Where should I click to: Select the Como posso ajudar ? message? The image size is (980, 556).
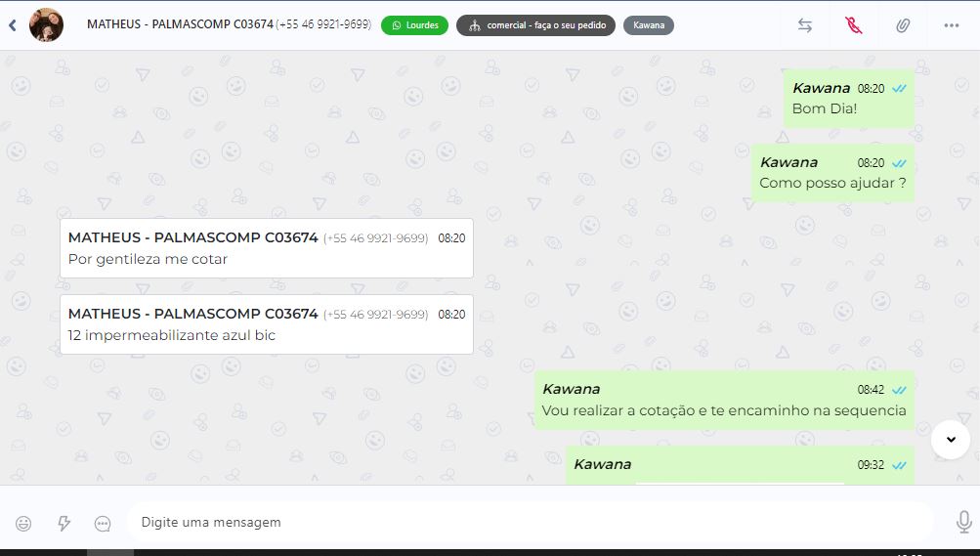[x=832, y=173]
